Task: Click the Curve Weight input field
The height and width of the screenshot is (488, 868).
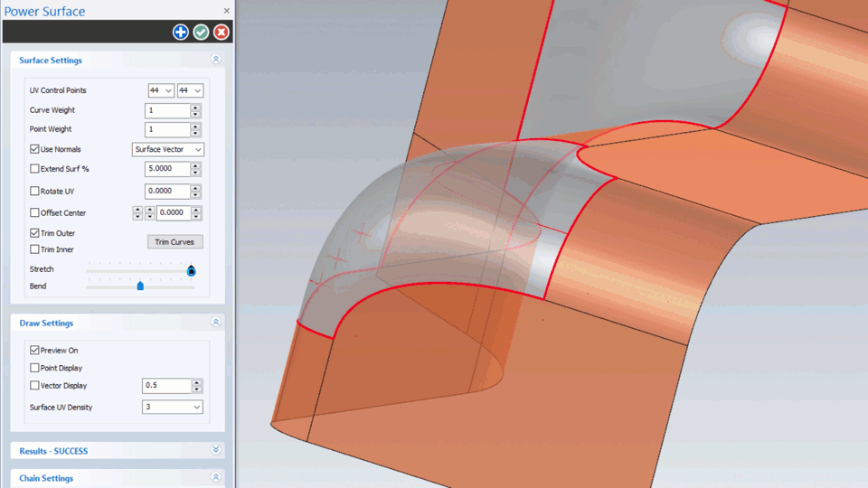Action: point(167,110)
